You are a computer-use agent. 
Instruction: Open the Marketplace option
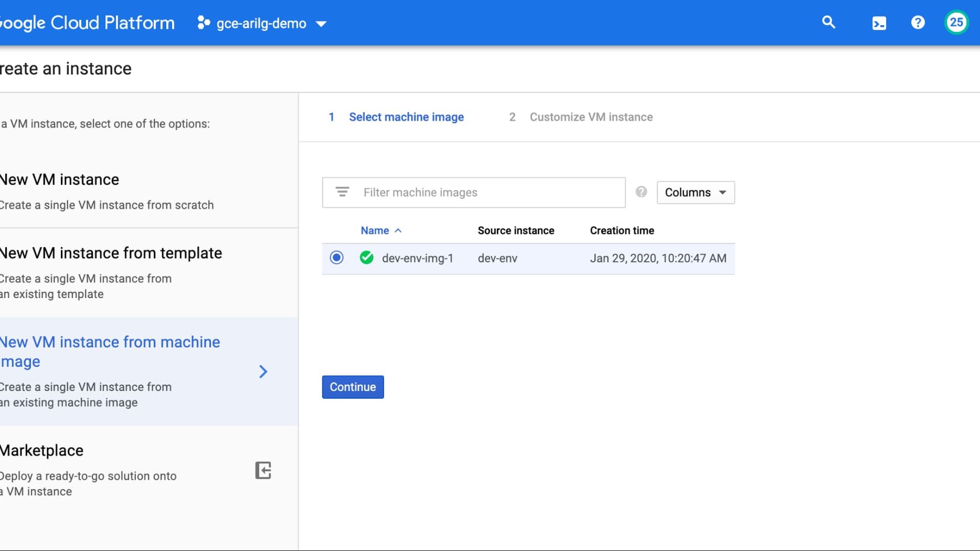[x=149, y=471]
